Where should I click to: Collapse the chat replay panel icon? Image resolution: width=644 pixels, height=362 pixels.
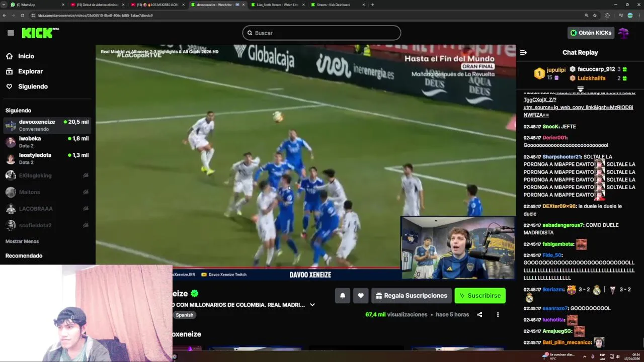point(523,52)
